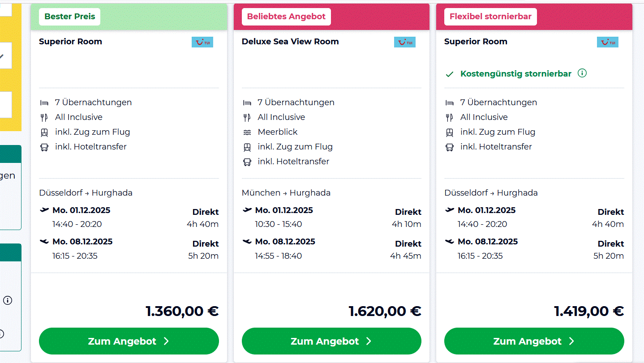Click the green checkmark before Kostengünstig stornierbar
Viewport: 644px width, 363px height.
tap(450, 74)
